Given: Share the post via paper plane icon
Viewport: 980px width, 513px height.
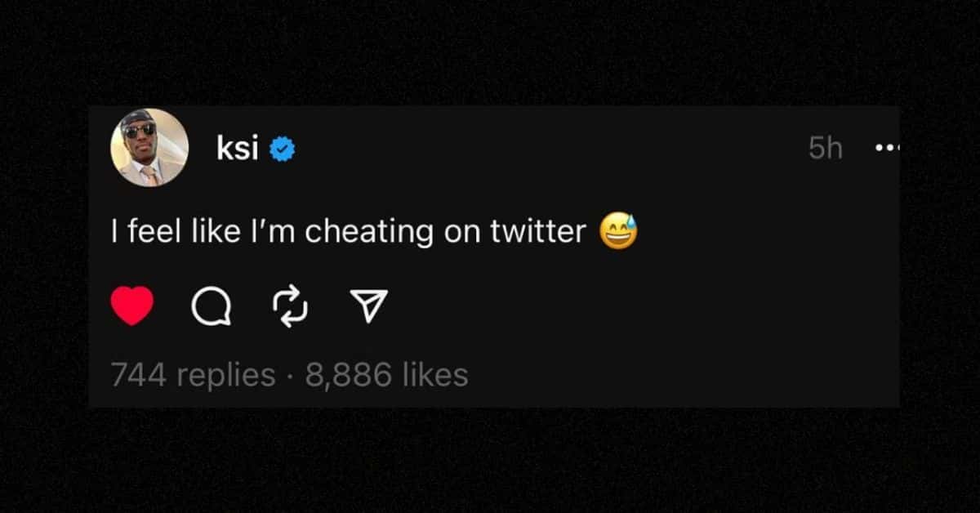Looking at the screenshot, I should [x=368, y=307].
